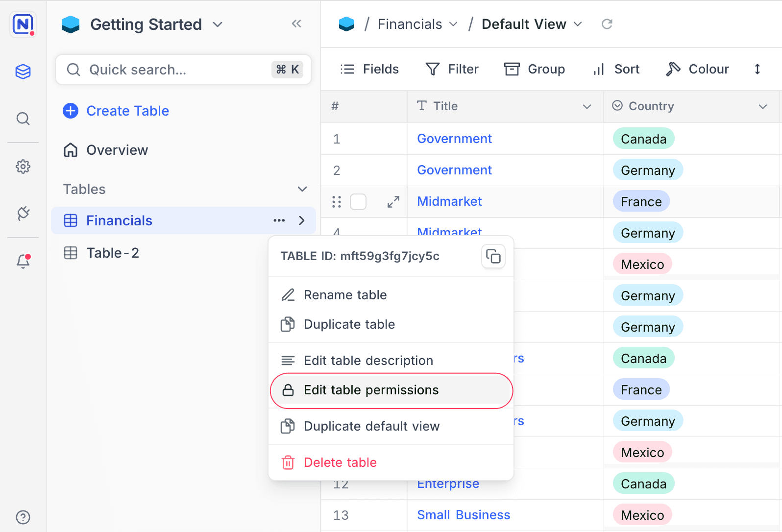Click Create Table link
This screenshot has width=782, height=532.
pyautogui.click(x=127, y=111)
